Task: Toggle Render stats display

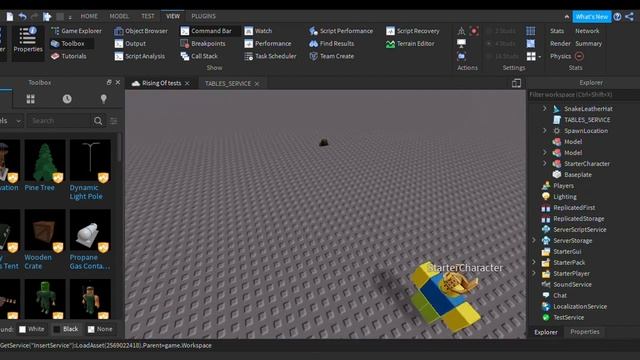Action: [560, 43]
